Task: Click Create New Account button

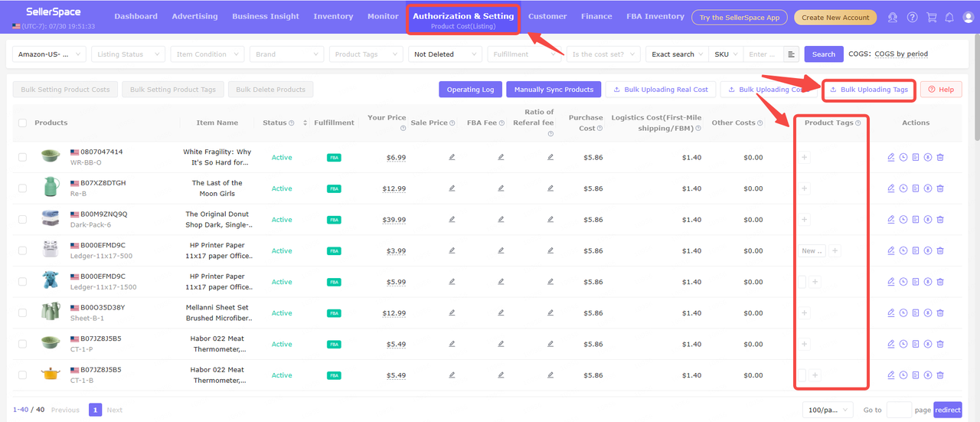Action: click(x=835, y=17)
